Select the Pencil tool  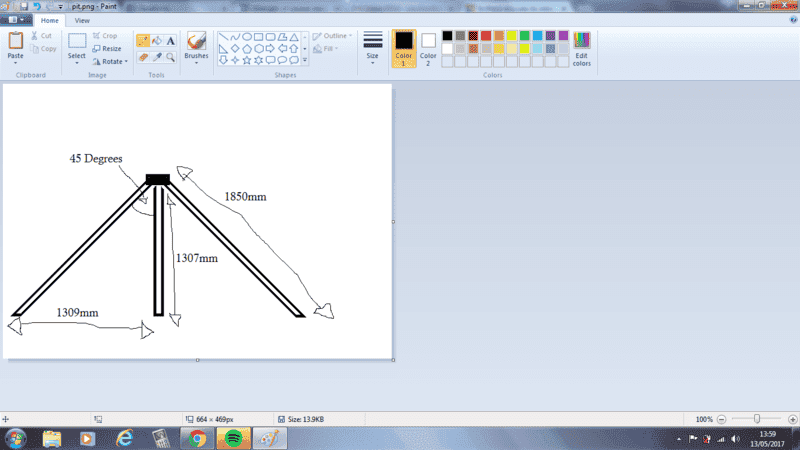(x=142, y=41)
